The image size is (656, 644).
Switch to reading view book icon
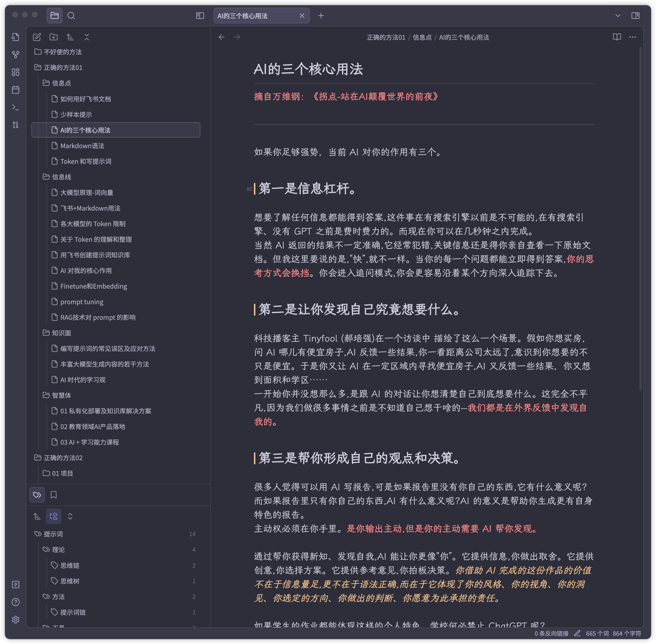617,37
